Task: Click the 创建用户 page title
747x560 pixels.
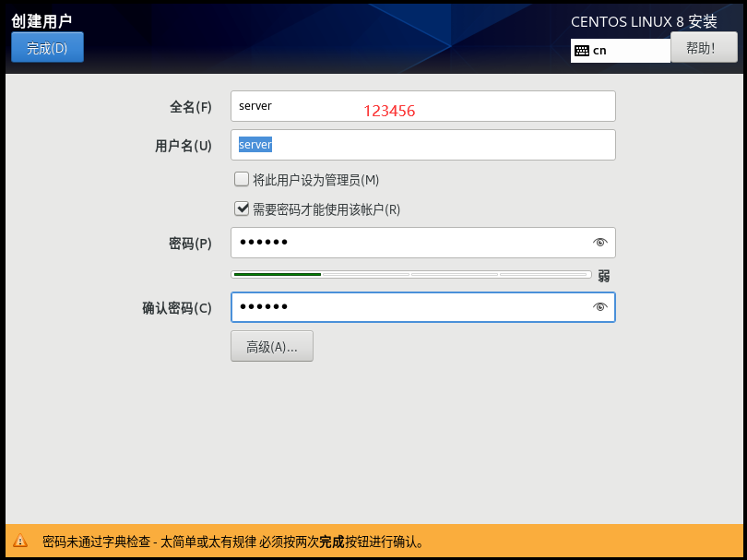Action: tap(41, 20)
